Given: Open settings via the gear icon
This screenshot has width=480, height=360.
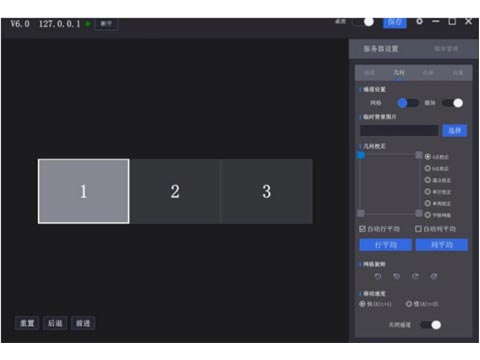Looking at the screenshot, I should coord(419,21).
